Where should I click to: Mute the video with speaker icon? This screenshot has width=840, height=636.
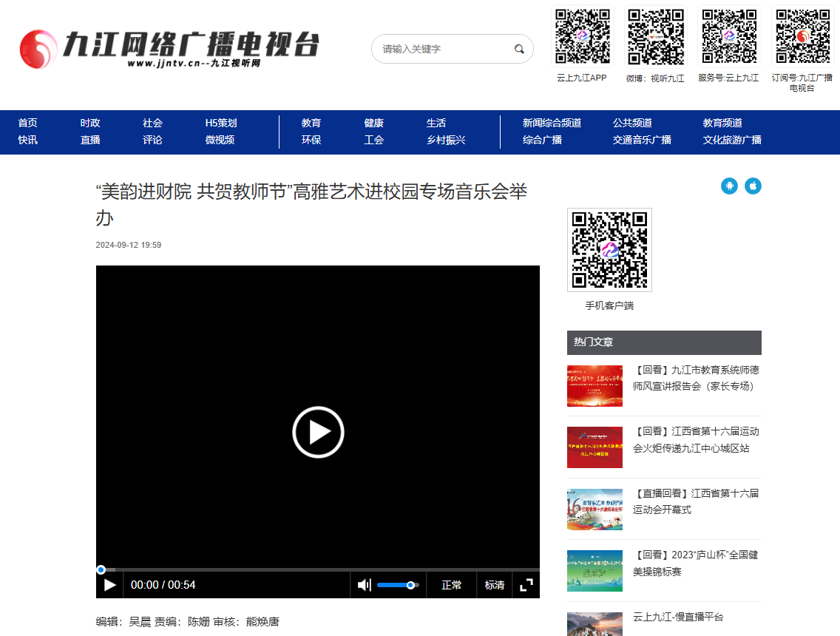(x=364, y=585)
